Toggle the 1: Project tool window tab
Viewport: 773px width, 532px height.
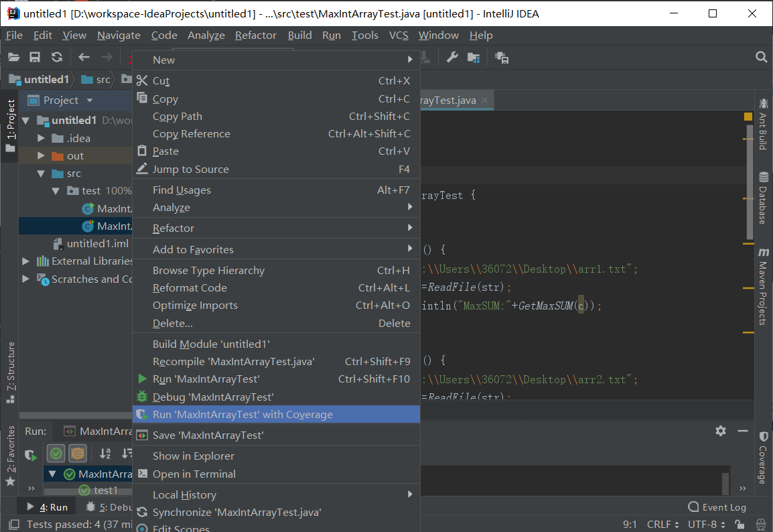click(x=10, y=126)
